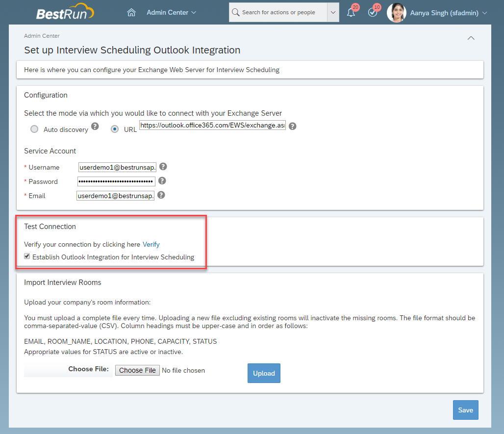504x434 pixels.
Task: Click the Admin Center breadcrumb
Action: tap(42, 36)
